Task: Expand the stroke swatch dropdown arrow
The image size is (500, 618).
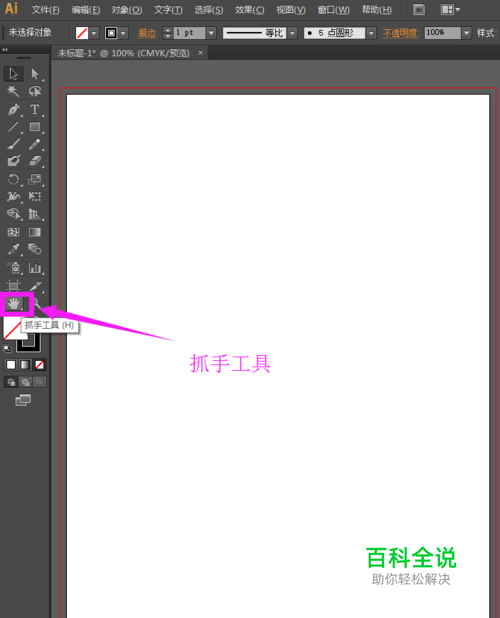Action: point(123,33)
